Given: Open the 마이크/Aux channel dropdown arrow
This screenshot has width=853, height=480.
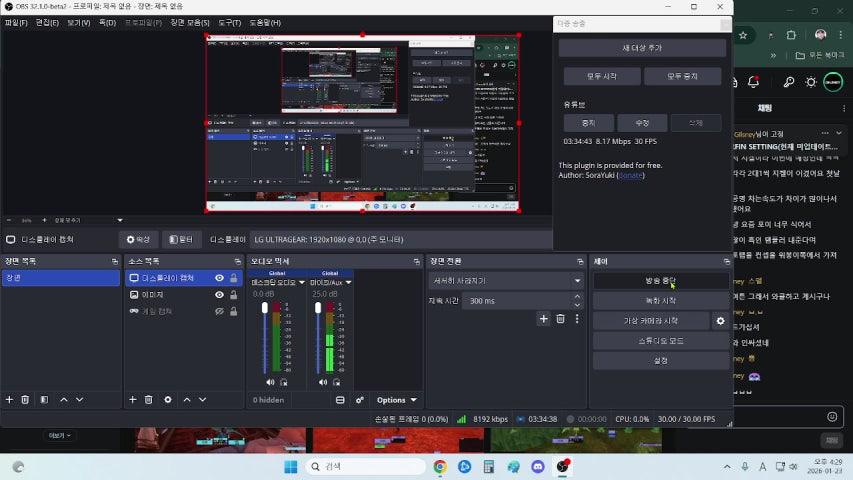Looking at the screenshot, I should coord(347,282).
